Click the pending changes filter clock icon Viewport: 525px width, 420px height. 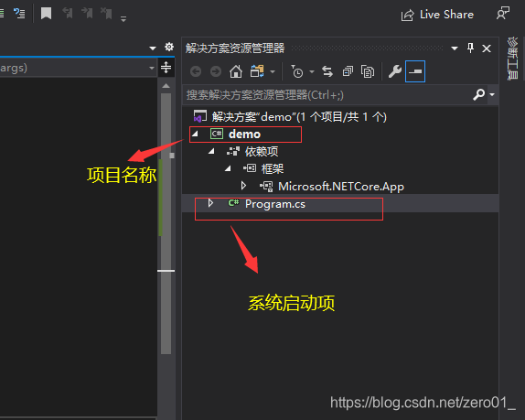coord(296,71)
